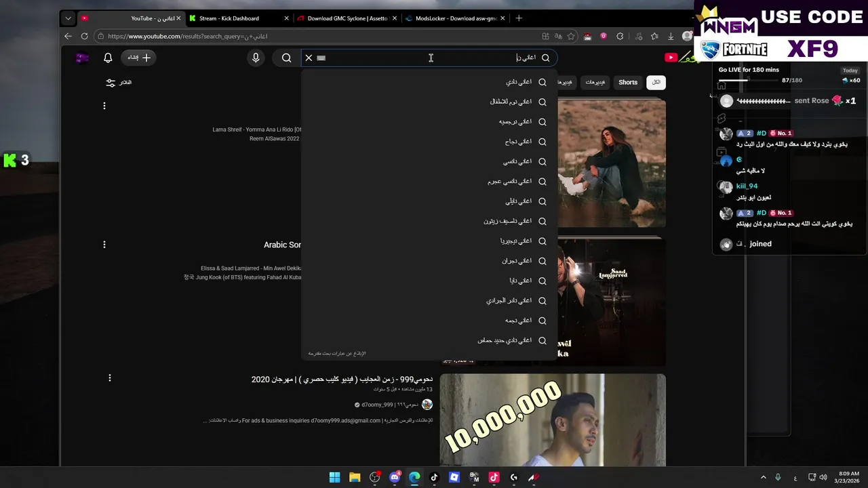
Task: Click report search predictions link
Action: coord(337,353)
